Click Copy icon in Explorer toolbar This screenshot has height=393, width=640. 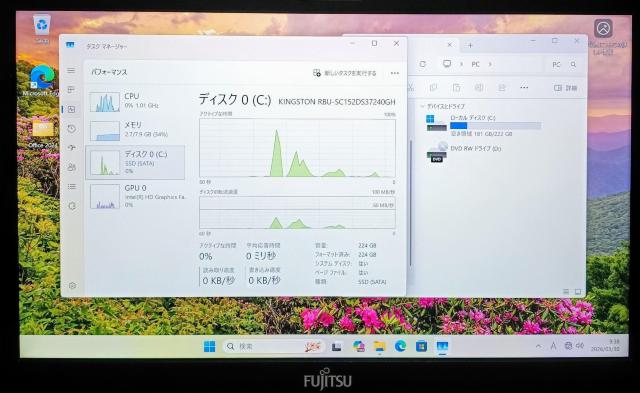tap(433, 87)
